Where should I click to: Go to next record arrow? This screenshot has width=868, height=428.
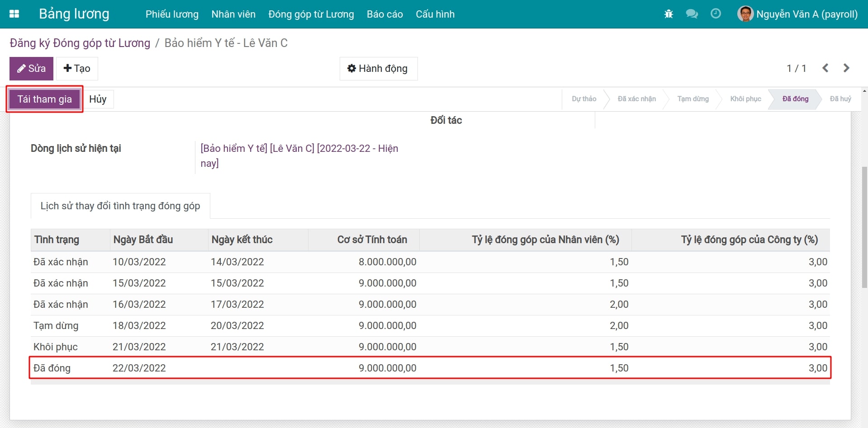846,68
